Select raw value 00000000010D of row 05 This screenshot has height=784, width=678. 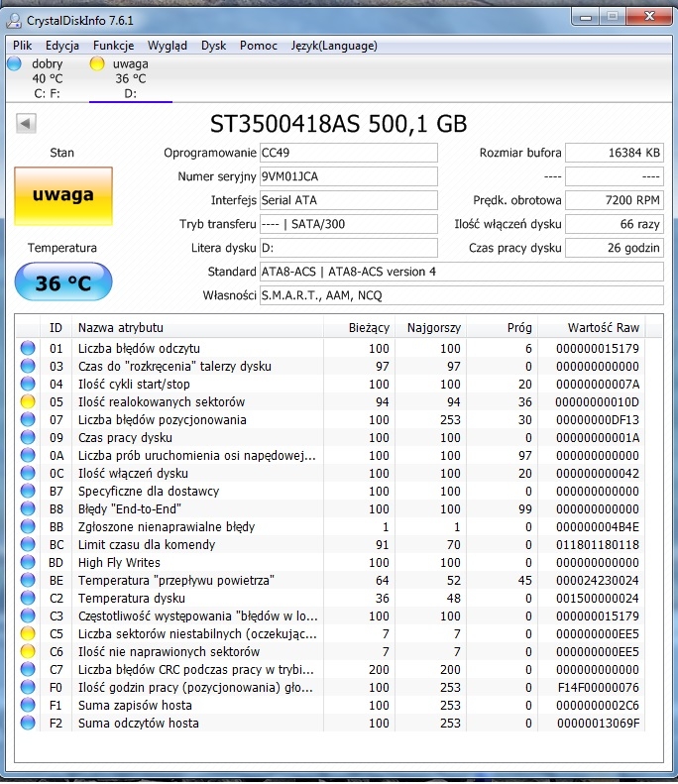(597, 402)
